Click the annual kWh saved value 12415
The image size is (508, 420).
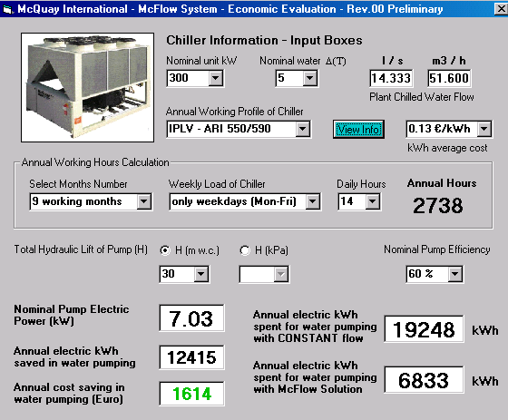point(191,357)
